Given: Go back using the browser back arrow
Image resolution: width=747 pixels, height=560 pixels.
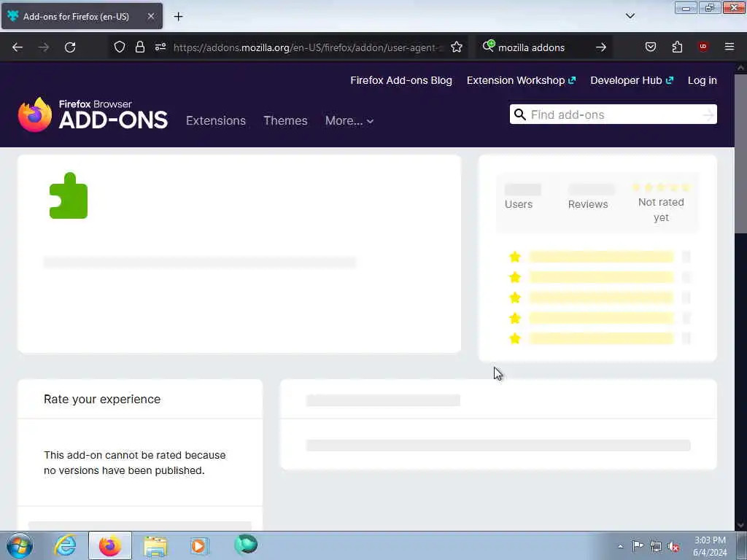Looking at the screenshot, I should 18,47.
